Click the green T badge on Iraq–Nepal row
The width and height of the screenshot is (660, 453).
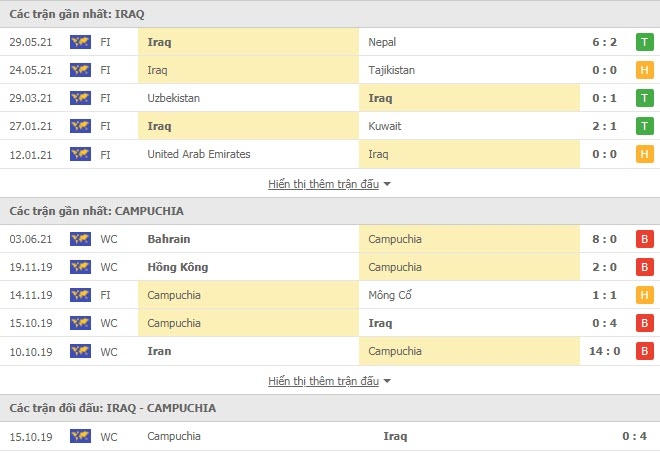pyautogui.click(x=644, y=42)
